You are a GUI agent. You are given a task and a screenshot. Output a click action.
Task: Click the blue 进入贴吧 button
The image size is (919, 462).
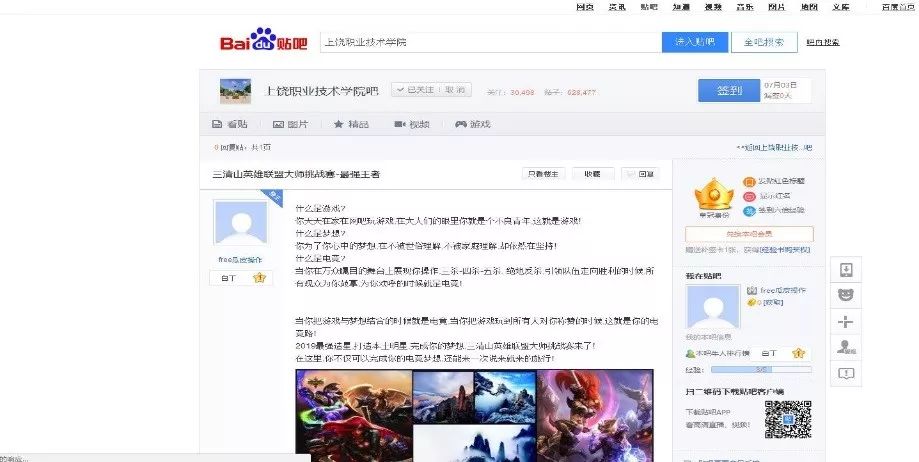[x=695, y=42]
